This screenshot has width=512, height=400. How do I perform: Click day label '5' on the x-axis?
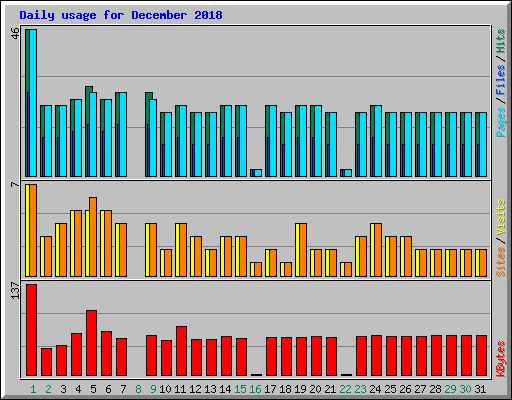(93, 389)
